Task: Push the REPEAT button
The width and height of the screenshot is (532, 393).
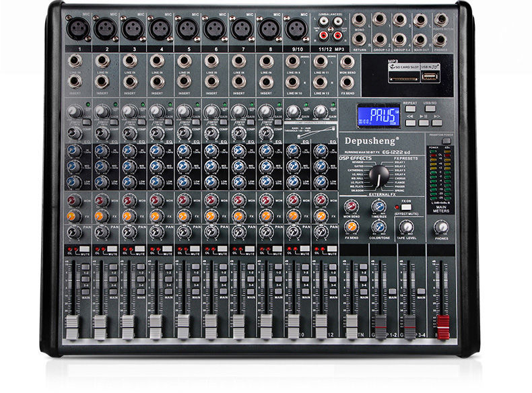Action: [410, 109]
